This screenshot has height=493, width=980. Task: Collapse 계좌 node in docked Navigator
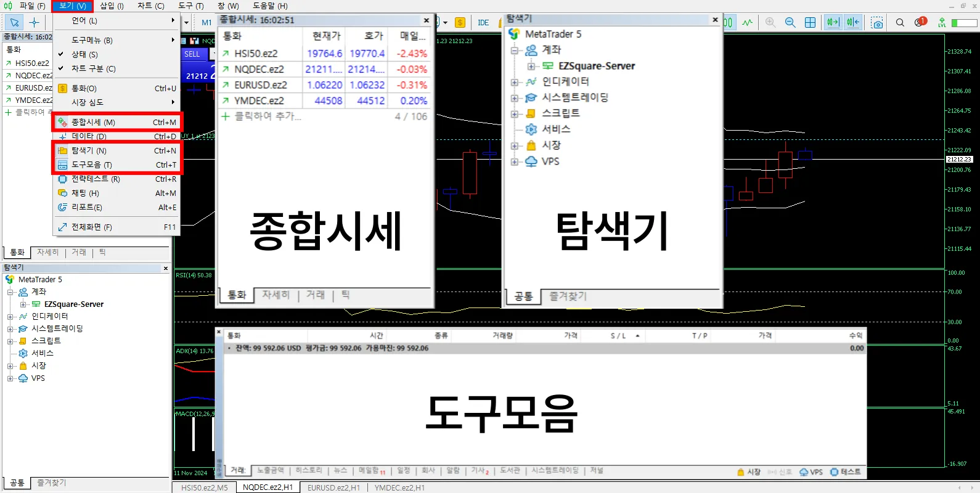[10, 292]
